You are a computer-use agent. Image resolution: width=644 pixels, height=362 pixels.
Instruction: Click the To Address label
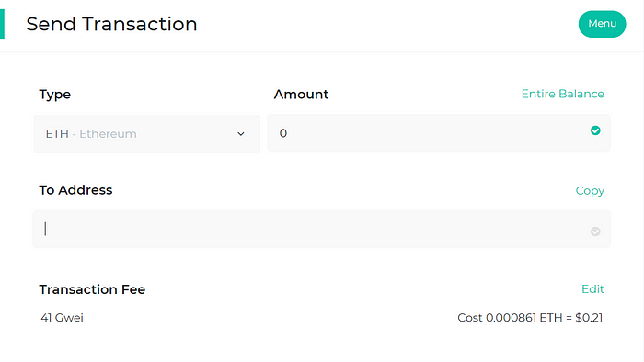coord(75,190)
